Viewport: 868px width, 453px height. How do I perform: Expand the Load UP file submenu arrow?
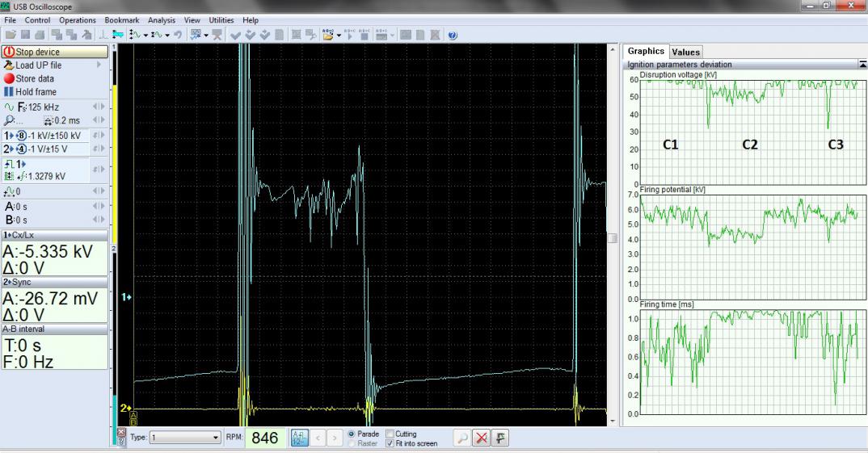coord(99,65)
